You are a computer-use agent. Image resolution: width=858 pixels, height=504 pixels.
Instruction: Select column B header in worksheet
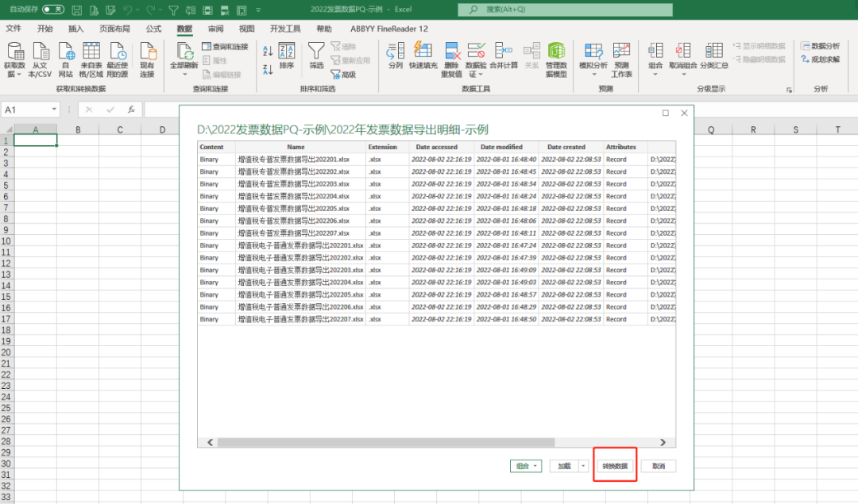pyautogui.click(x=78, y=129)
